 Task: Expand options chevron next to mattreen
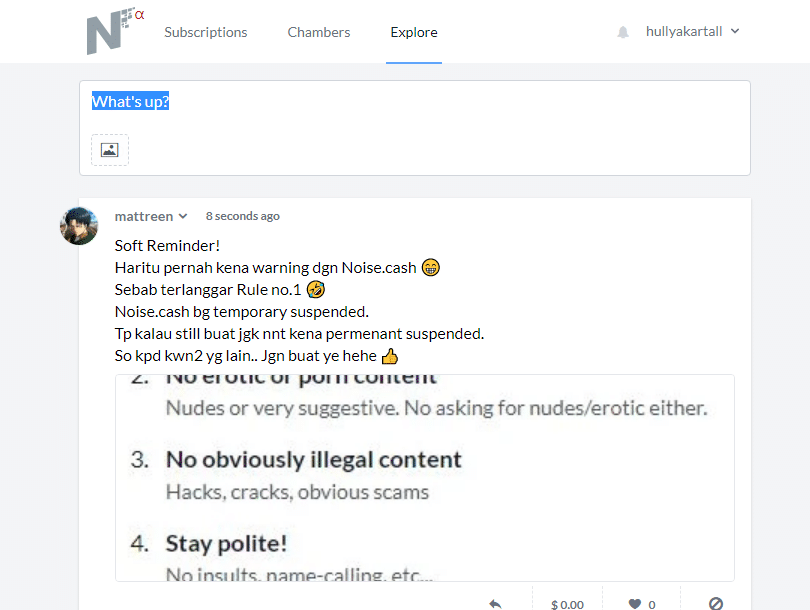click(x=183, y=216)
